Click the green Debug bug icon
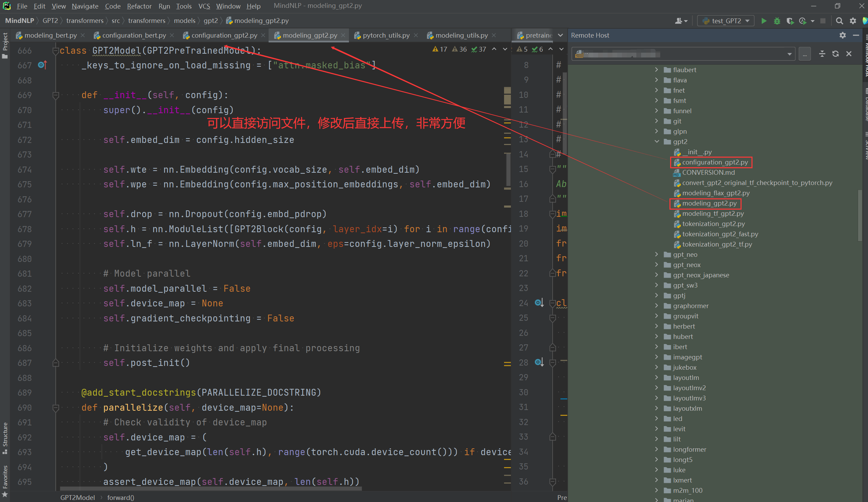 pyautogui.click(x=777, y=21)
